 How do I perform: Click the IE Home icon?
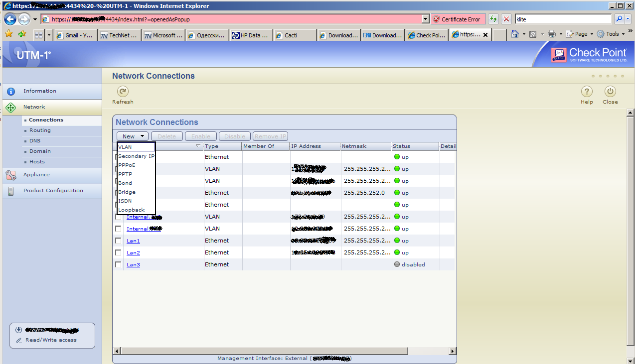[x=515, y=34]
